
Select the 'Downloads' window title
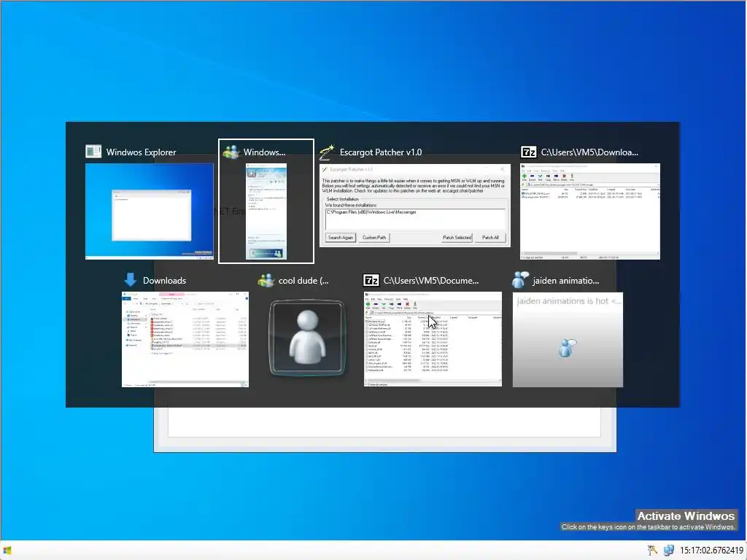(x=164, y=281)
